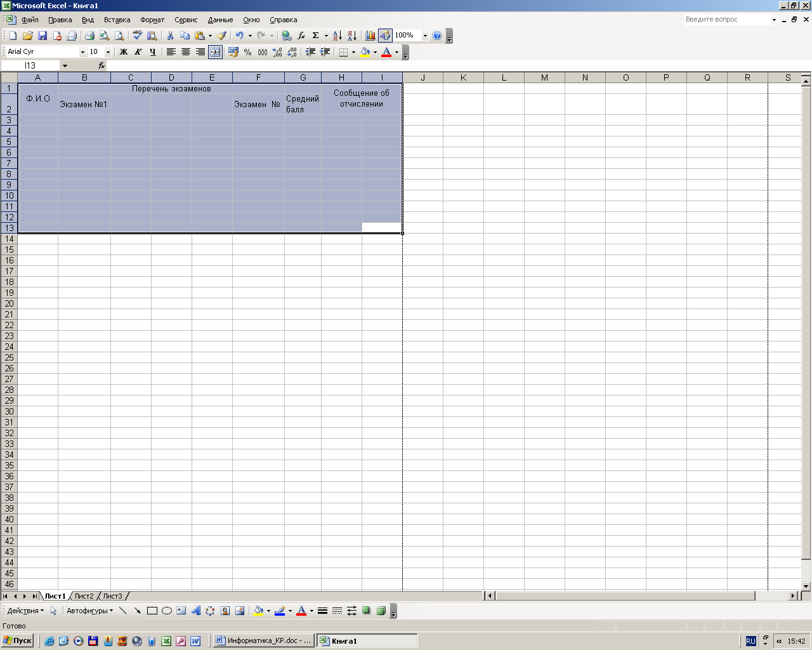
Task: Expand the Name Box dropdown arrow
Action: click(65, 65)
